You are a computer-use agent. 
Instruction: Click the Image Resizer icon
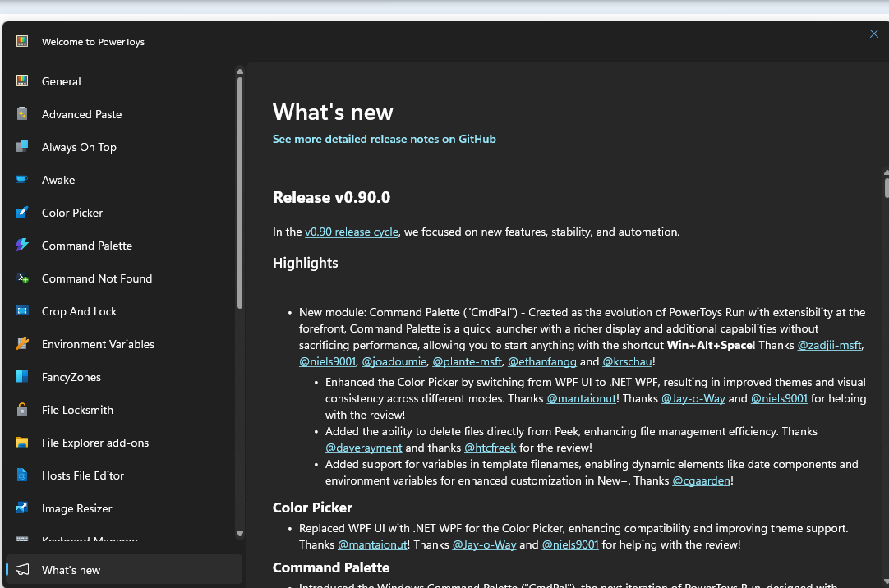tap(22, 508)
